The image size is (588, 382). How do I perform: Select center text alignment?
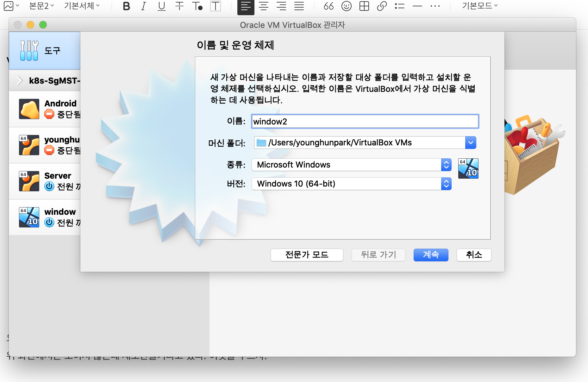tap(264, 6)
